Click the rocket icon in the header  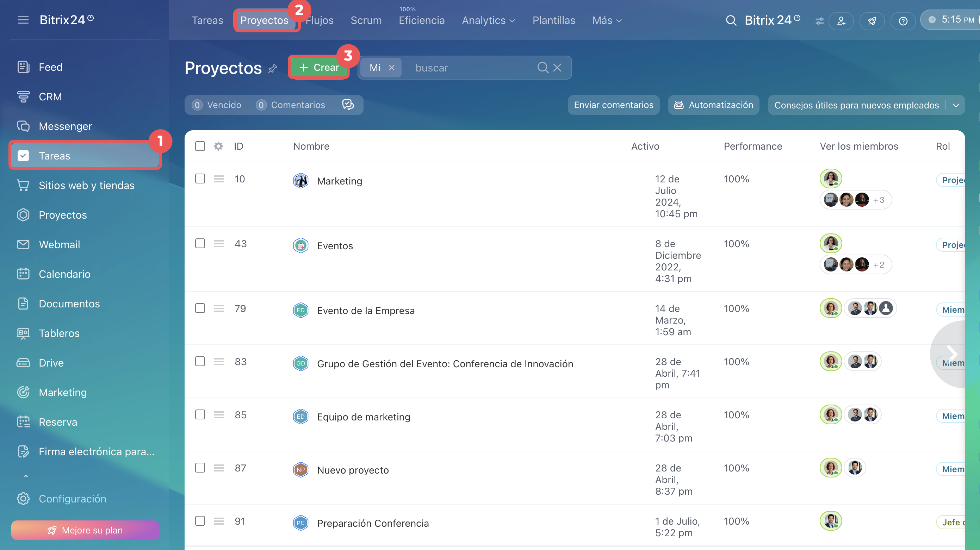coord(872,21)
